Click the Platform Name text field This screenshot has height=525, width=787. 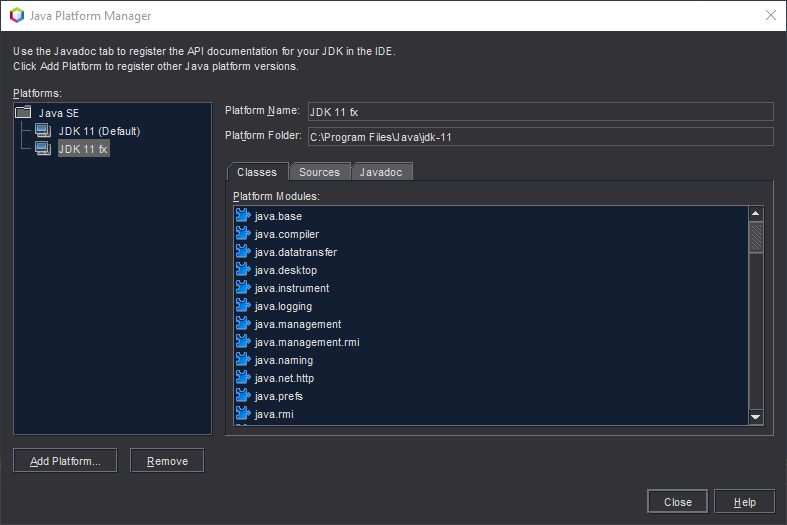pyautogui.click(x=539, y=111)
